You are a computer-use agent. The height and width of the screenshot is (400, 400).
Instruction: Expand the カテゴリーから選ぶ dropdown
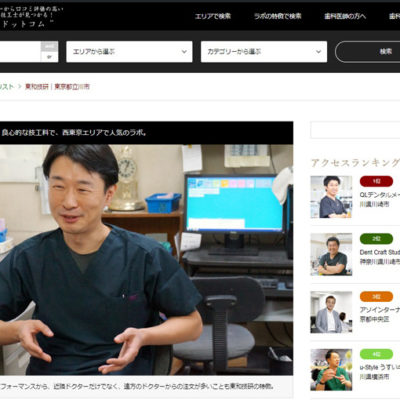tap(264, 52)
